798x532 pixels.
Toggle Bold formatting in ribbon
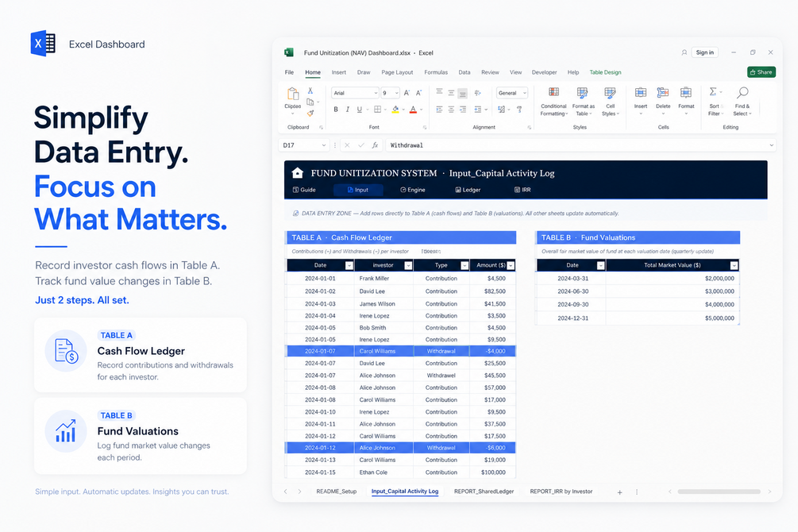coord(336,110)
